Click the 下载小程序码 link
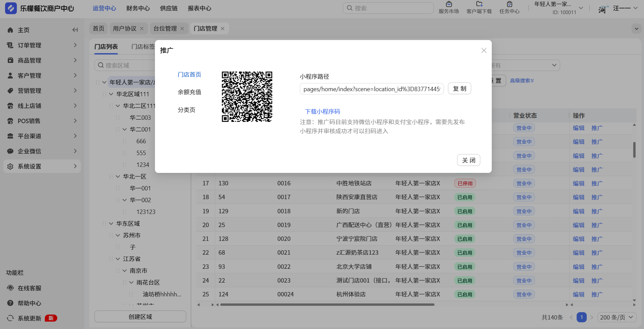Image resolution: width=644 pixels, height=329 pixels. [x=322, y=112]
